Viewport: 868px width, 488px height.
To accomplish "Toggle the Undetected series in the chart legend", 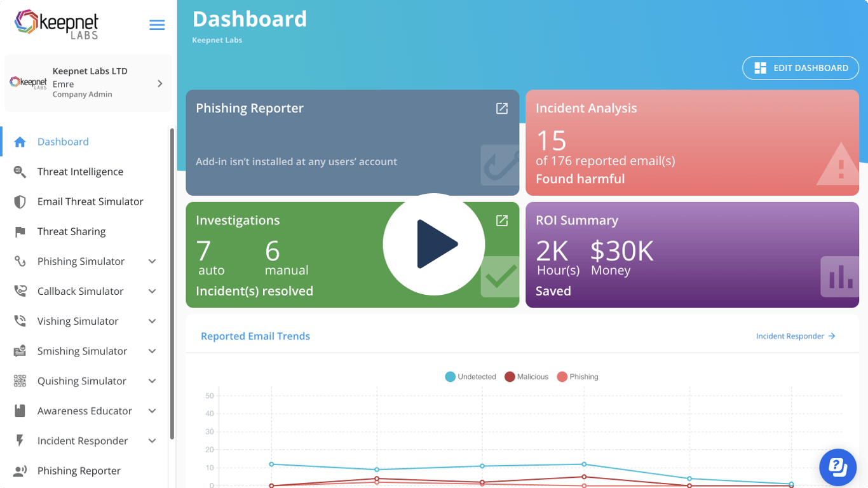I will pos(470,376).
